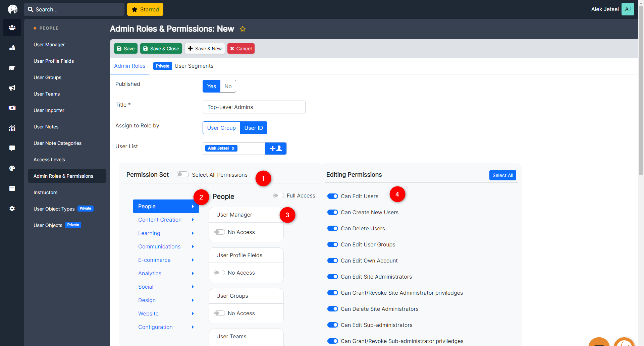Open the Configuration gear icon

(x=12, y=209)
